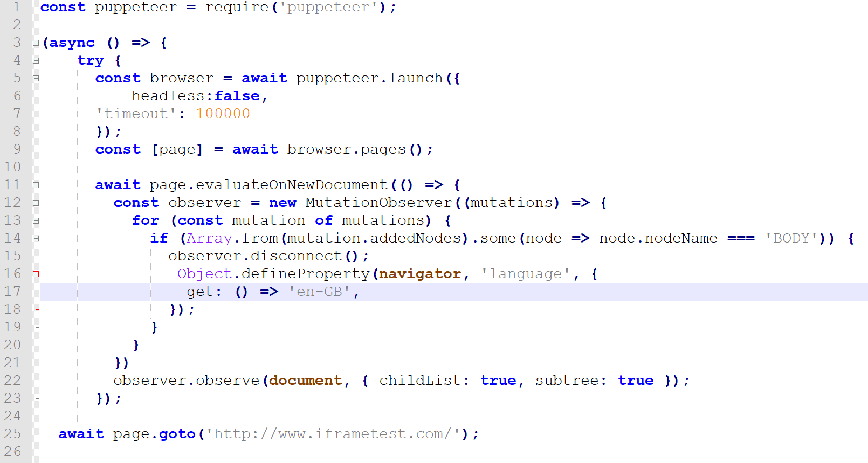Collapse the for loop fold on line 13
The image size is (868, 463).
point(36,220)
